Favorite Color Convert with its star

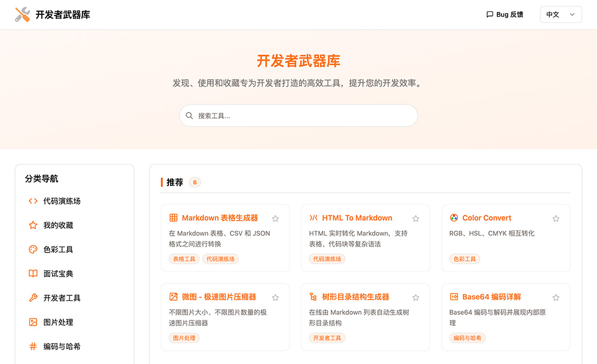556,218
